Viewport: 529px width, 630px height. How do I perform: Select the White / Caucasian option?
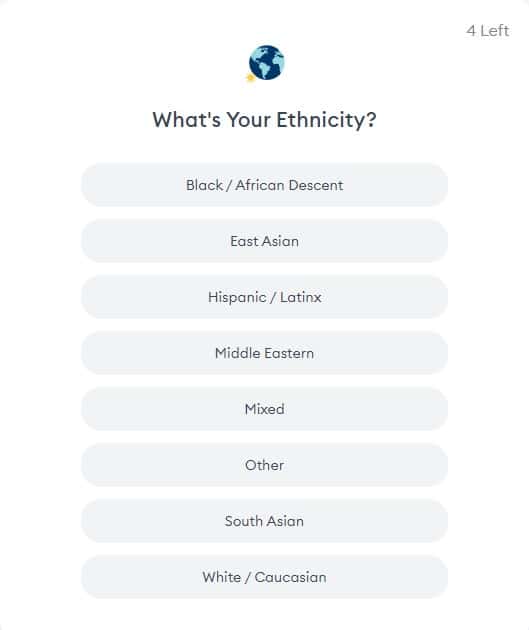(264, 577)
